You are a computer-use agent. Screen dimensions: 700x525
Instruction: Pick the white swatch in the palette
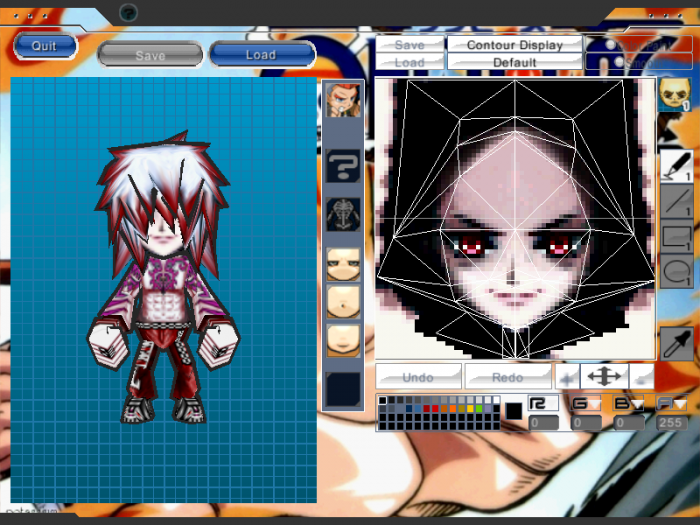pos(496,400)
